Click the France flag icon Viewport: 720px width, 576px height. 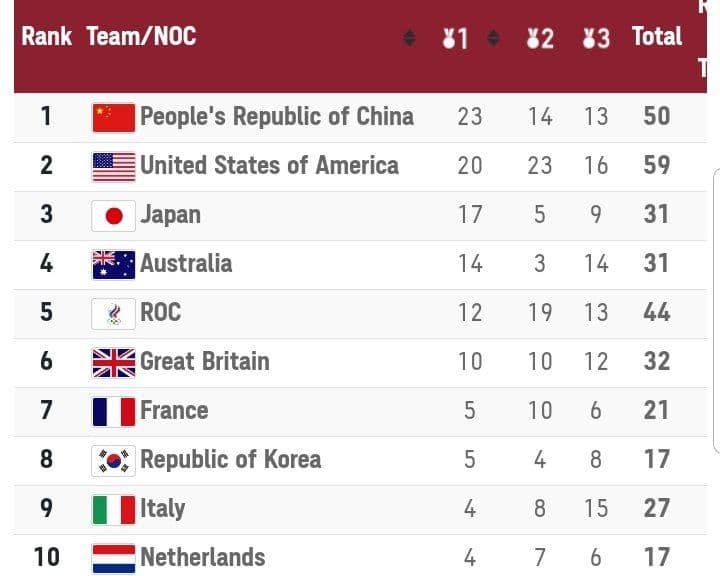113,412
